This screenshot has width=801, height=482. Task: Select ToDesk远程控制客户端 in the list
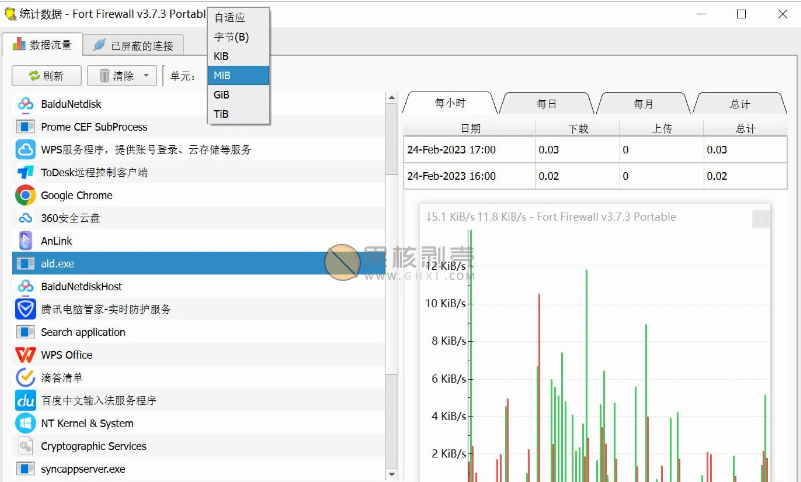(198, 173)
